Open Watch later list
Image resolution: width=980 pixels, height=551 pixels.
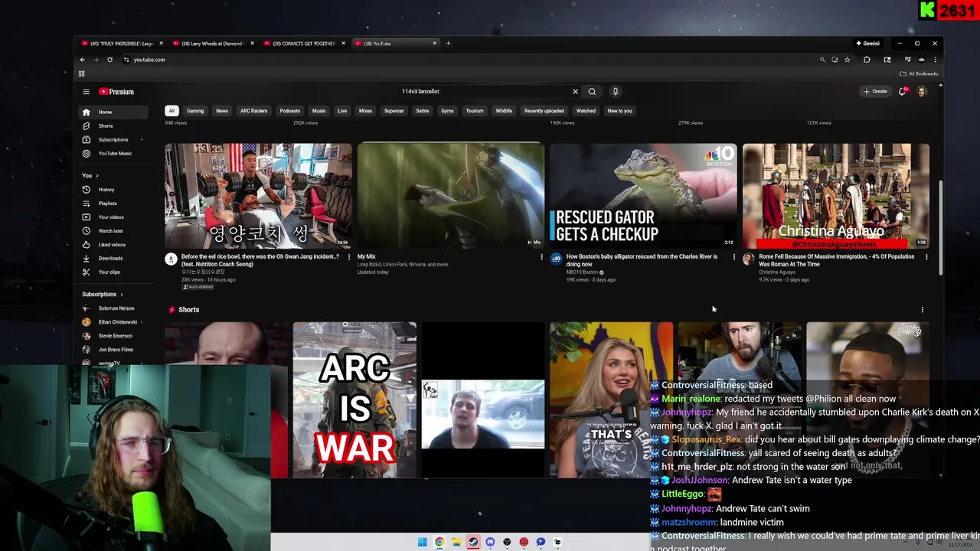tap(113, 230)
